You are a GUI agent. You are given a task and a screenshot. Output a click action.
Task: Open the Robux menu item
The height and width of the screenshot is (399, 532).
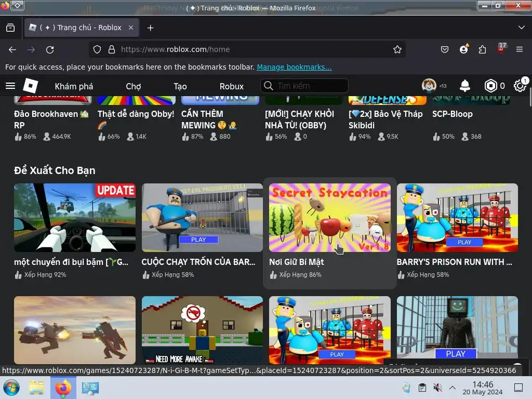pos(231,86)
